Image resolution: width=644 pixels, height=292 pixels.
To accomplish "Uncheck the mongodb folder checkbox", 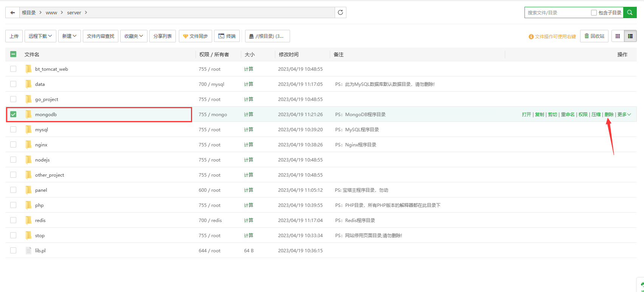I will click(13, 114).
